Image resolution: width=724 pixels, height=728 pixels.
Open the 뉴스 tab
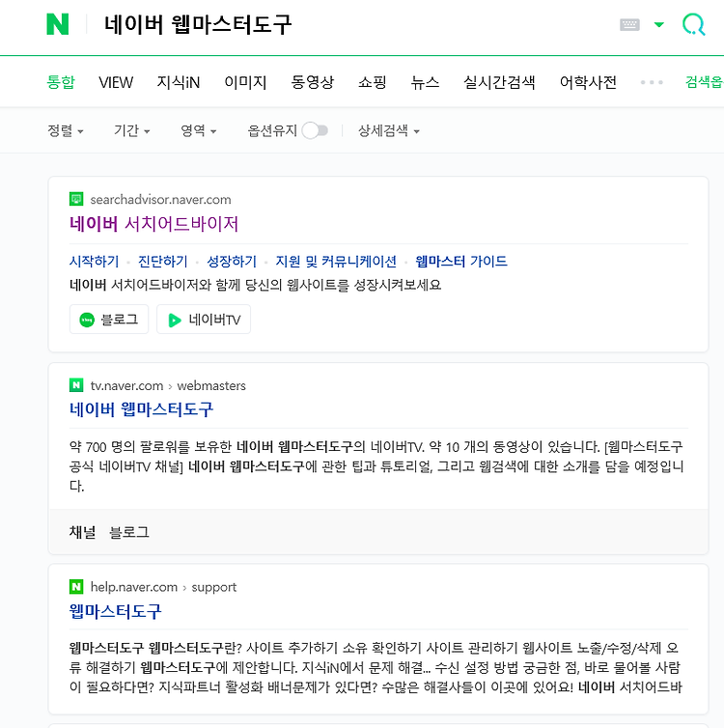click(x=425, y=82)
